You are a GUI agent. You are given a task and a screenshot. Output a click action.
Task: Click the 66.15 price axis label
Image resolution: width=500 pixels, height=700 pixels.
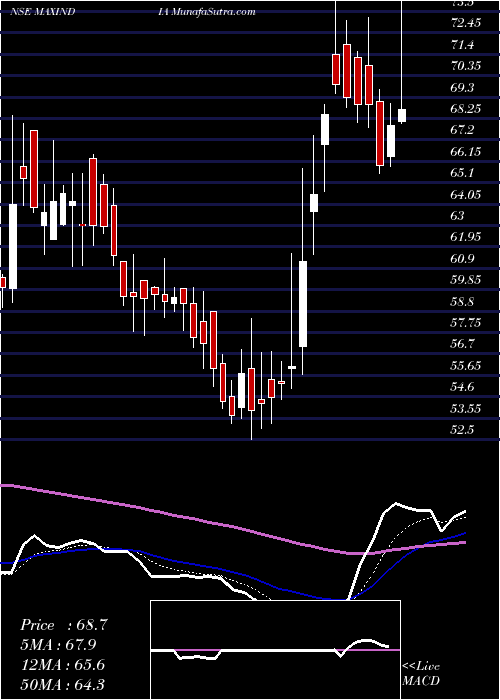pyautogui.click(x=466, y=151)
